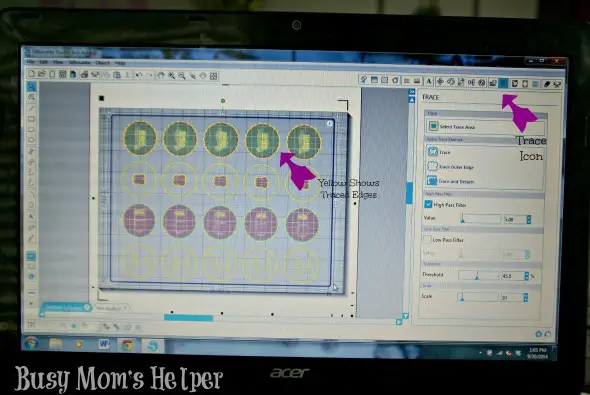Click the Scale value stepper arrows
This screenshot has height=395, width=590.
tap(525, 297)
